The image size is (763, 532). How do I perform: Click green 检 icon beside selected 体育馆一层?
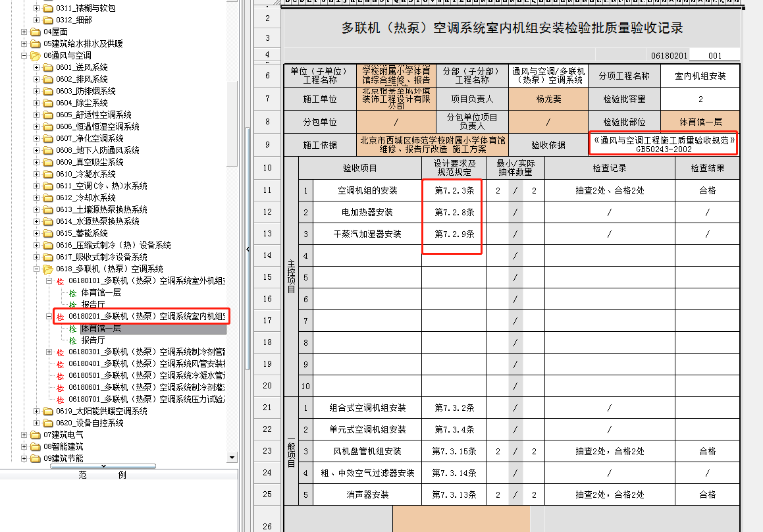point(73,329)
